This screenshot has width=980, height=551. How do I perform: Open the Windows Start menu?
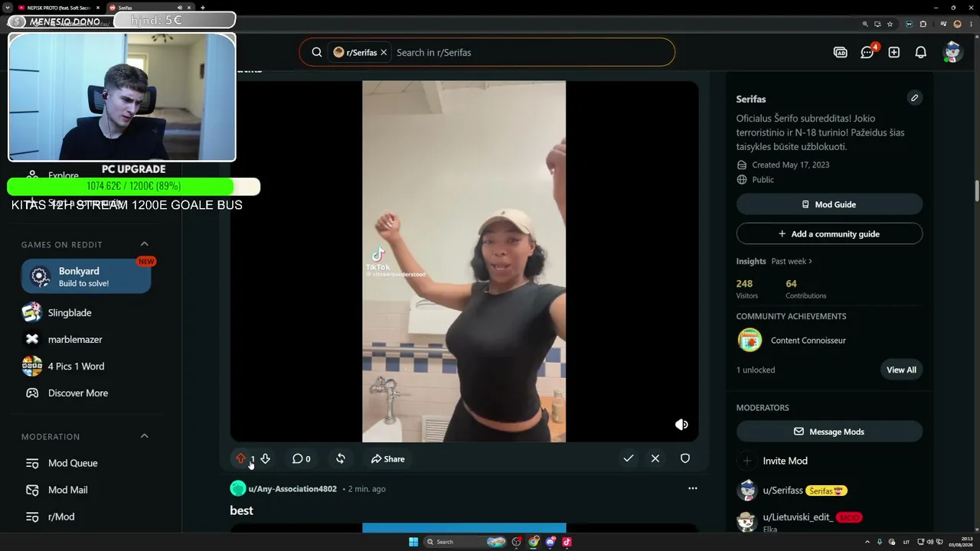click(x=413, y=542)
